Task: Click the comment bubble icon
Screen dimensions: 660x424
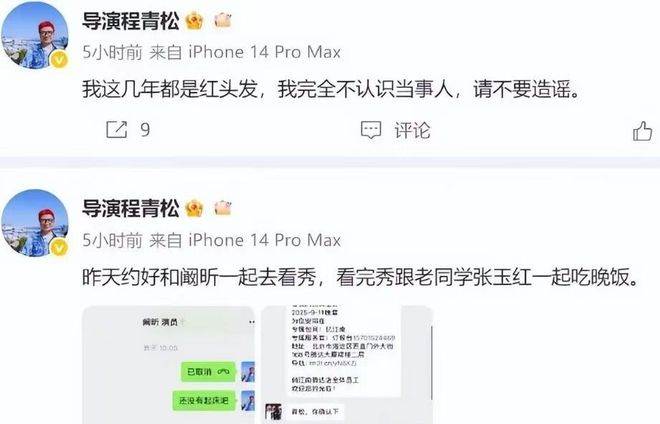Action: point(371,130)
